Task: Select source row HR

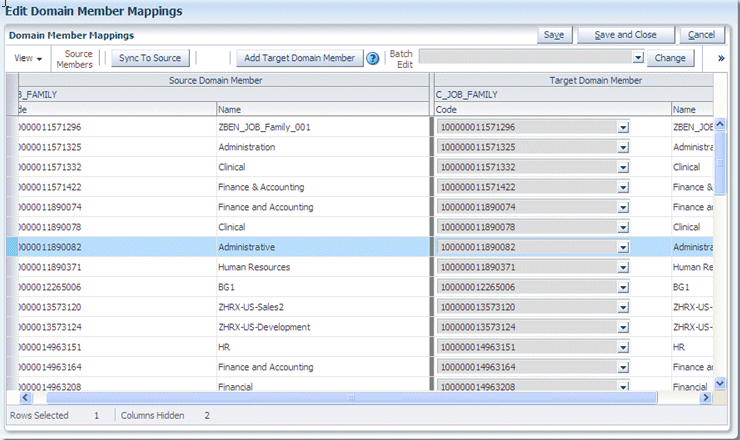Action: [224, 347]
